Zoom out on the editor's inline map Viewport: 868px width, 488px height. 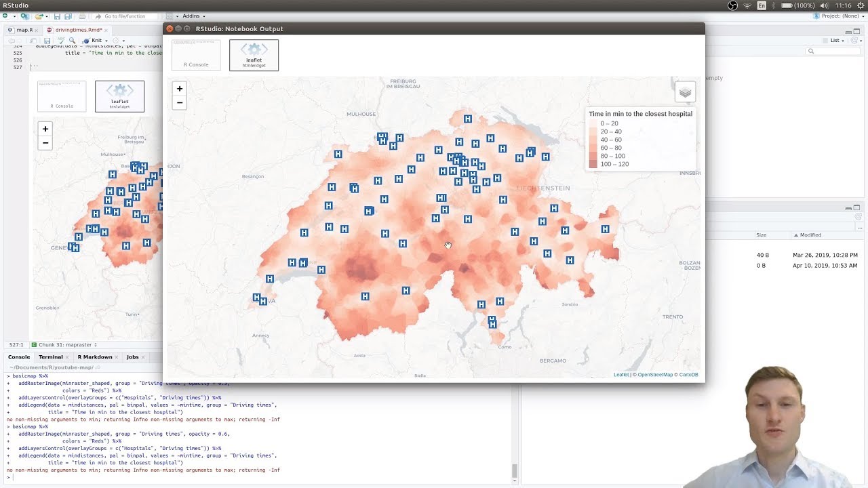click(x=45, y=143)
